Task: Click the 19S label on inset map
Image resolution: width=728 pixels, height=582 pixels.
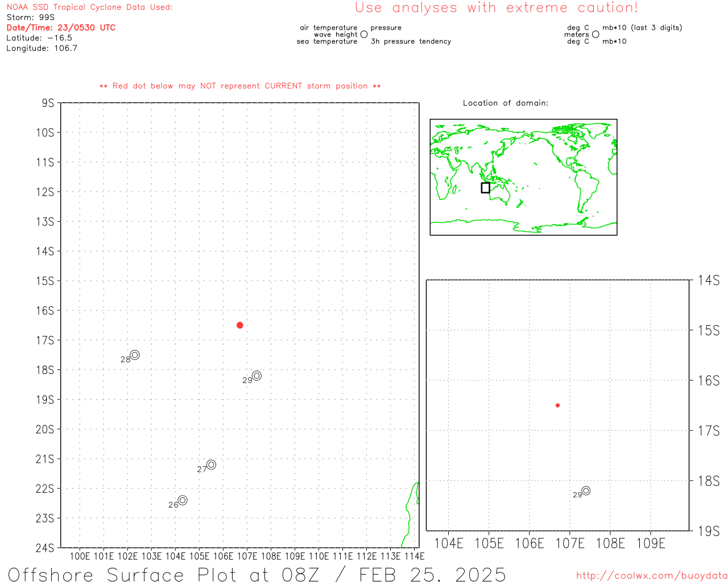Action: click(x=709, y=531)
